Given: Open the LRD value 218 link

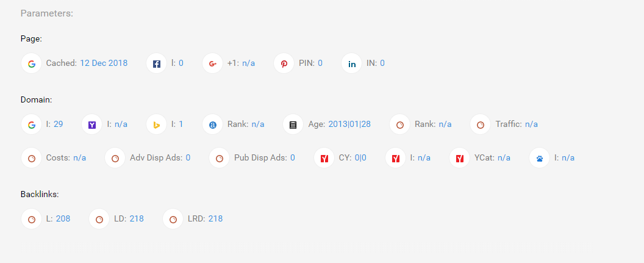Looking at the screenshot, I should 216,218.
